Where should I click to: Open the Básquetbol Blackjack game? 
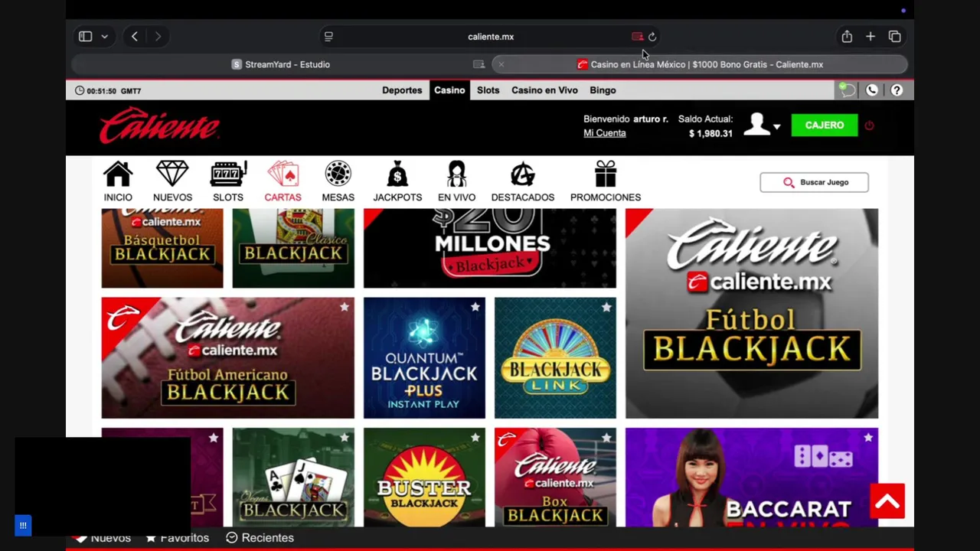pos(162,248)
